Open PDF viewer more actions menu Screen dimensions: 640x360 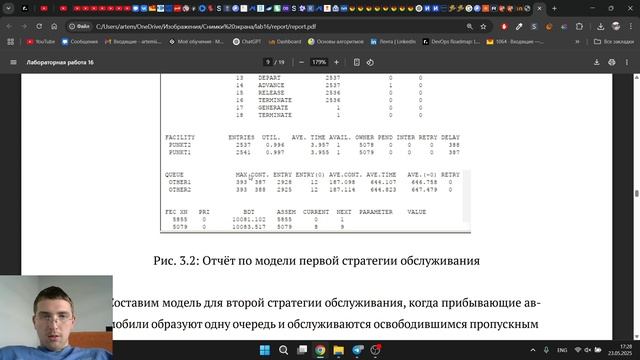(627, 62)
